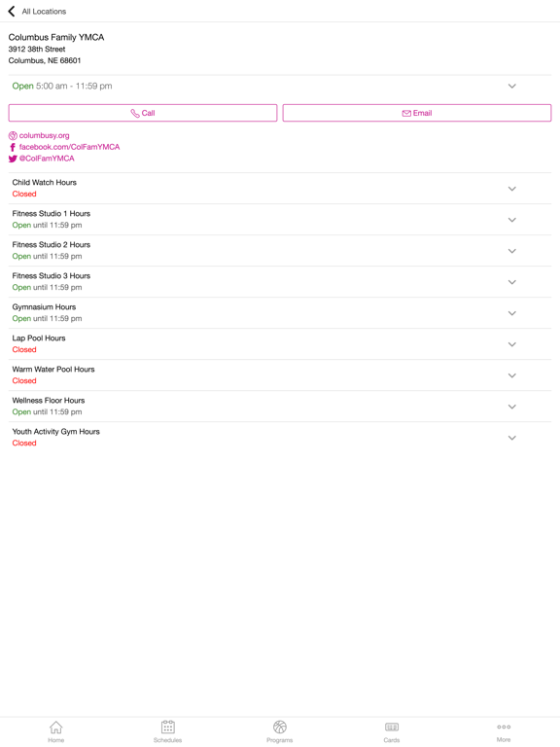Image resolution: width=560 pixels, height=747 pixels.
Task: Tap 'Warm Water Pool Hours' label
Action: [53, 370]
